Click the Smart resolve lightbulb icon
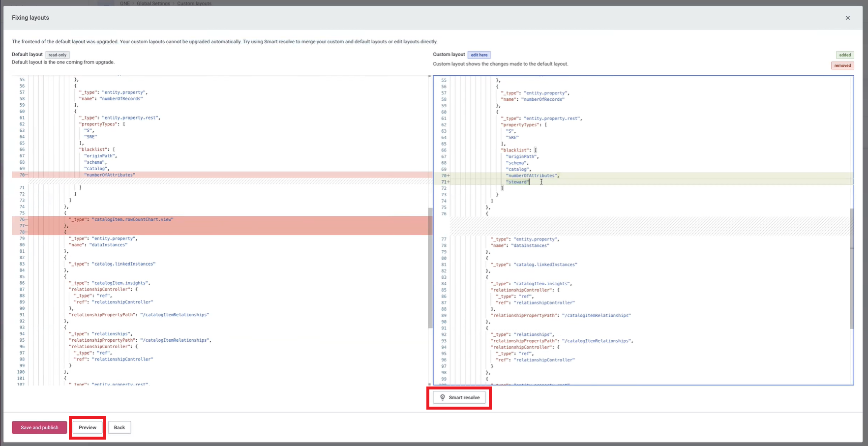The height and width of the screenshot is (446, 868). click(443, 398)
